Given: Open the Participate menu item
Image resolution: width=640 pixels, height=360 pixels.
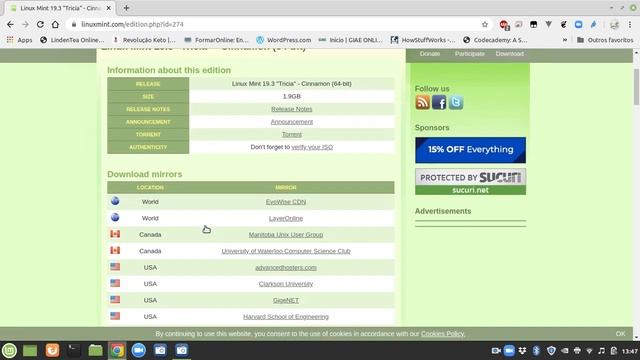Looking at the screenshot, I should (x=470, y=54).
